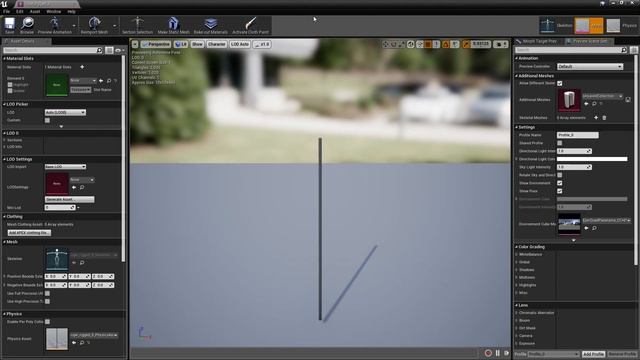
Task: Open the File menu
Action: pos(6,11)
